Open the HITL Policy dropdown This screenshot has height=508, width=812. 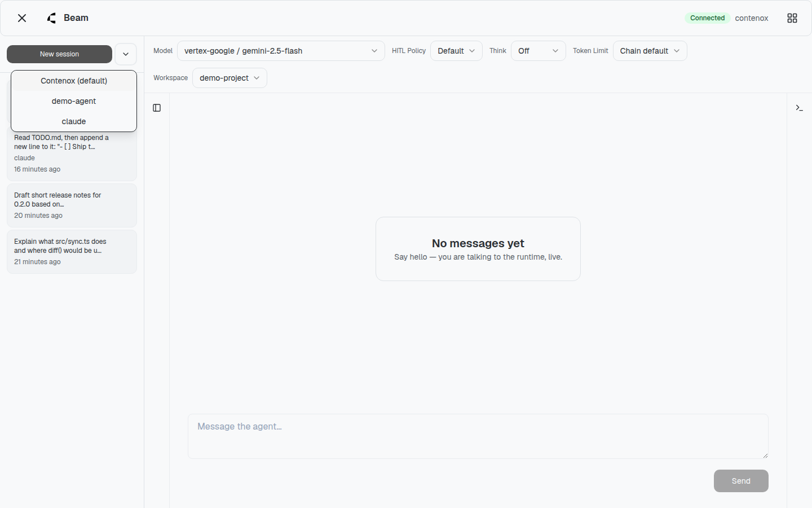(456, 51)
